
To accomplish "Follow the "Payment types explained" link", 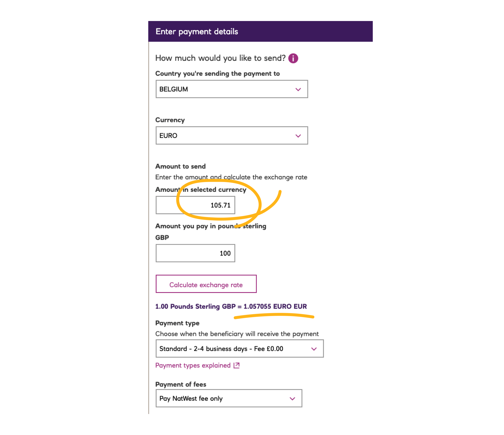I will [x=193, y=365].
